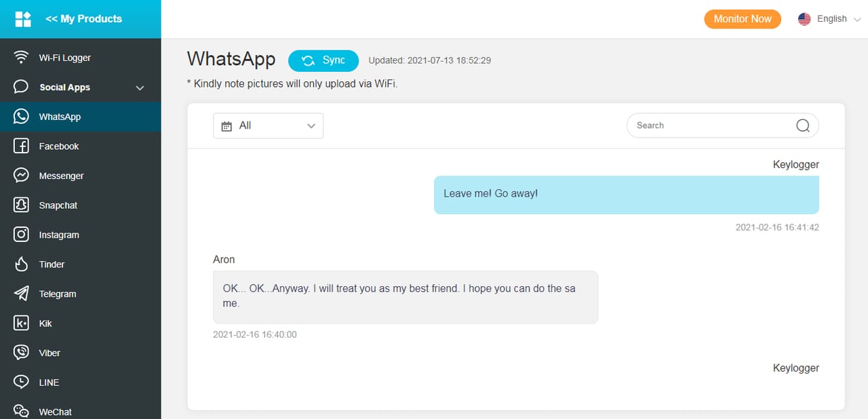Select the Kik messenger icon
This screenshot has height=419, width=868.
[21, 323]
